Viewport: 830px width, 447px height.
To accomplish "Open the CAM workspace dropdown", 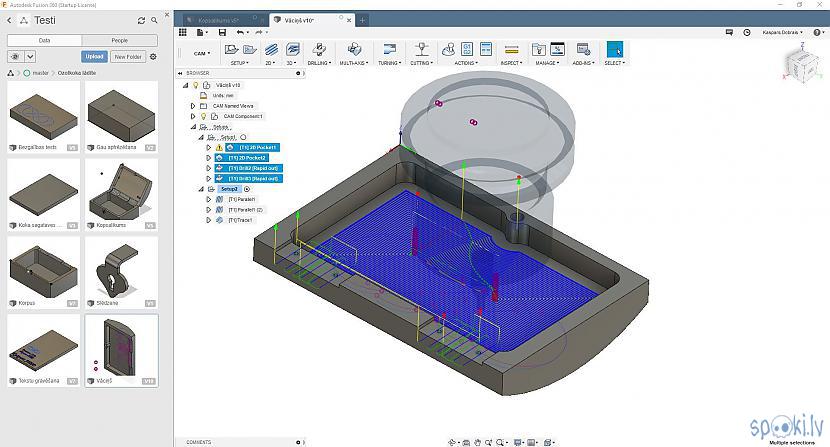I will (202, 53).
